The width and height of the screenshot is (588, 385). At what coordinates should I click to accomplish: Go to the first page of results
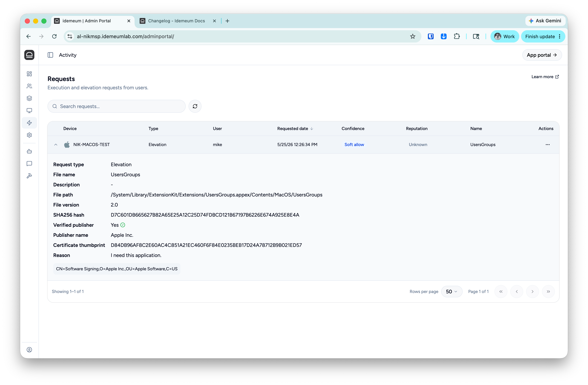pyautogui.click(x=501, y=292)
